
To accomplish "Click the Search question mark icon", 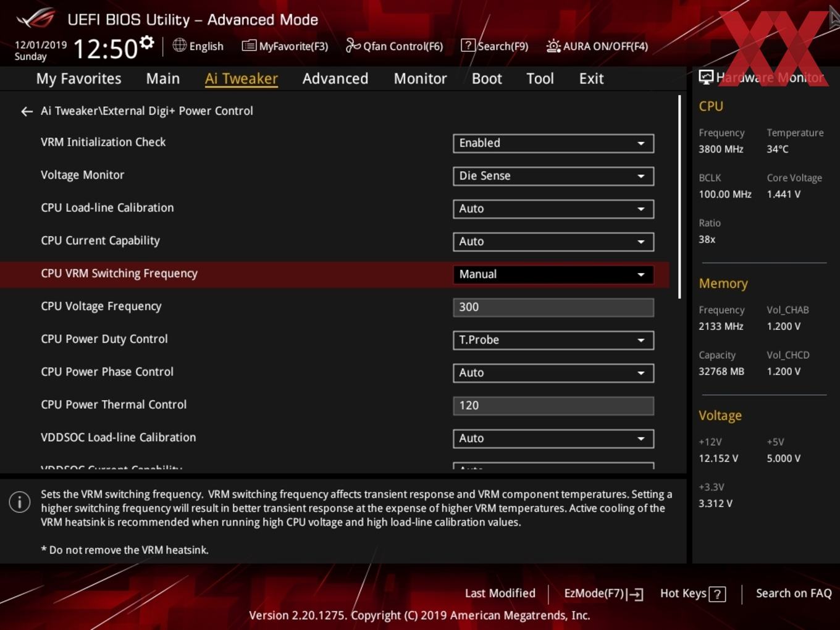I will [x=468, y=45].
